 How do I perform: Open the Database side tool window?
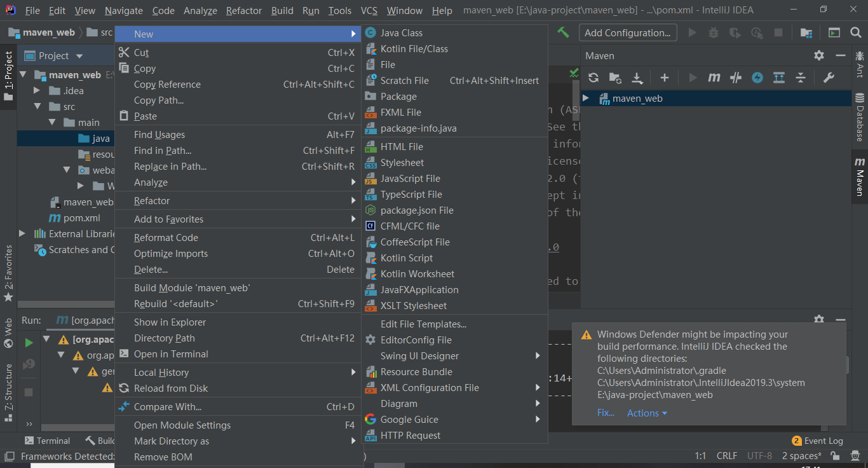(x=860, y=117)
